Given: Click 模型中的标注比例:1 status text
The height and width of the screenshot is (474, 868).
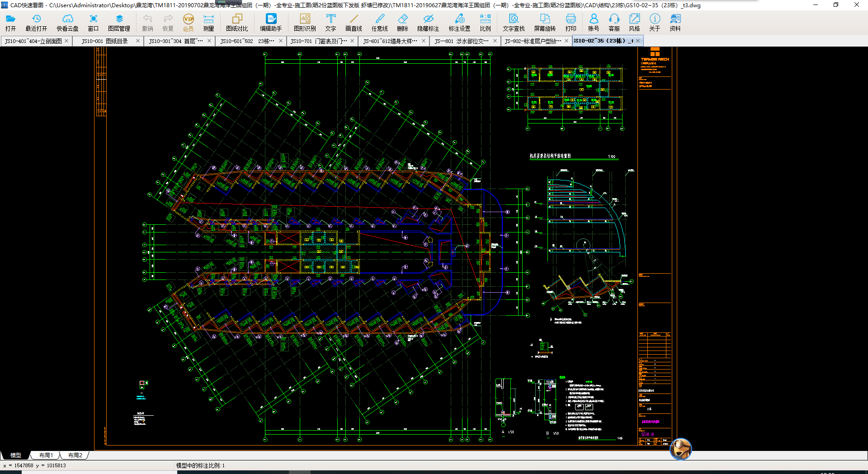Looking at the screenshot, I should point(200,465).
